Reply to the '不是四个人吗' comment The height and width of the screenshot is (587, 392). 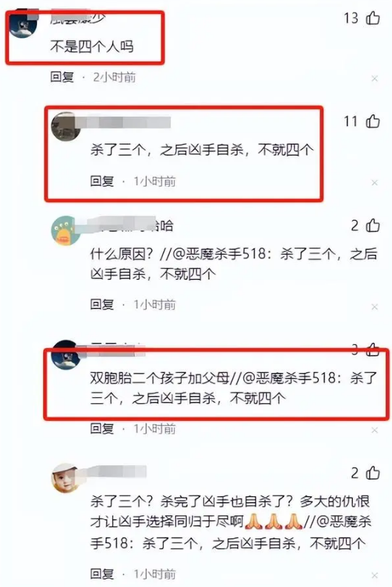(x=62, y=77)
